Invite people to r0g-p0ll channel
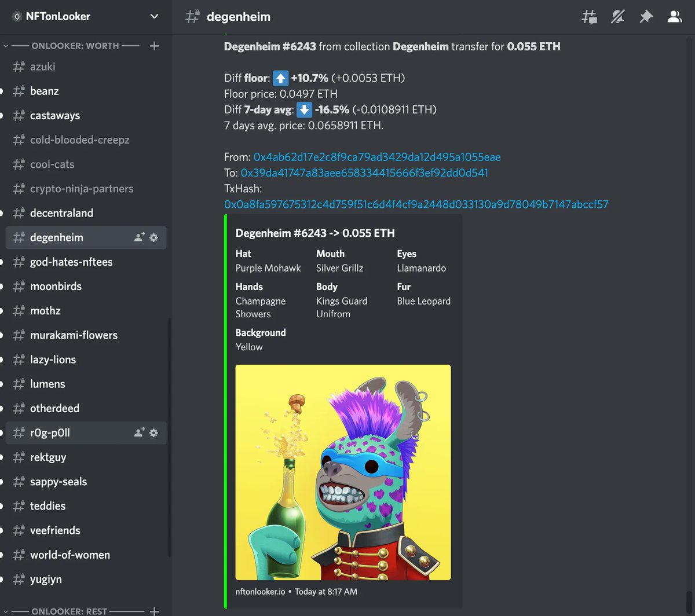The width and height of the screenshot is (695, 616). click(x=139, y=432)
